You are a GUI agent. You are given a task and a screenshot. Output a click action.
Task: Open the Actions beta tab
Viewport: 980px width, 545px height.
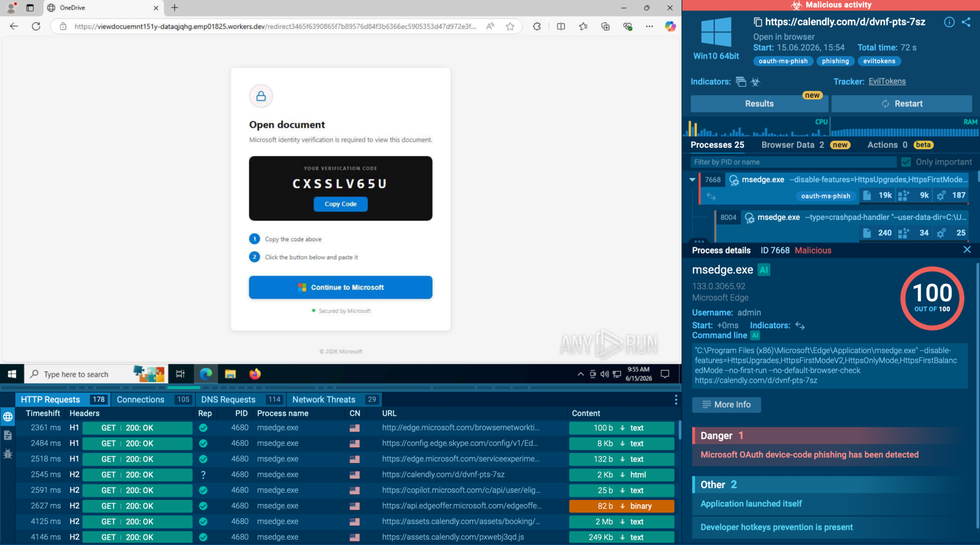(901, 145)
